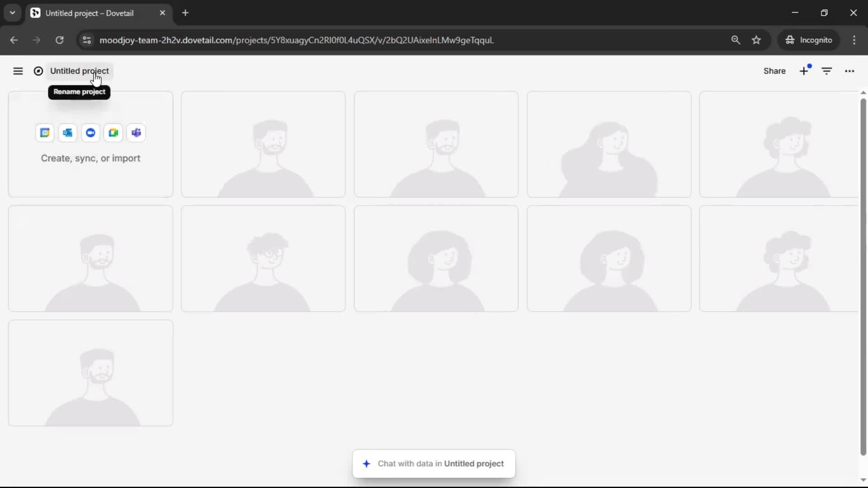Screen dimensions: 868x488
Task: Click the plus add-new icon
Action: click(x=804, y=71)
